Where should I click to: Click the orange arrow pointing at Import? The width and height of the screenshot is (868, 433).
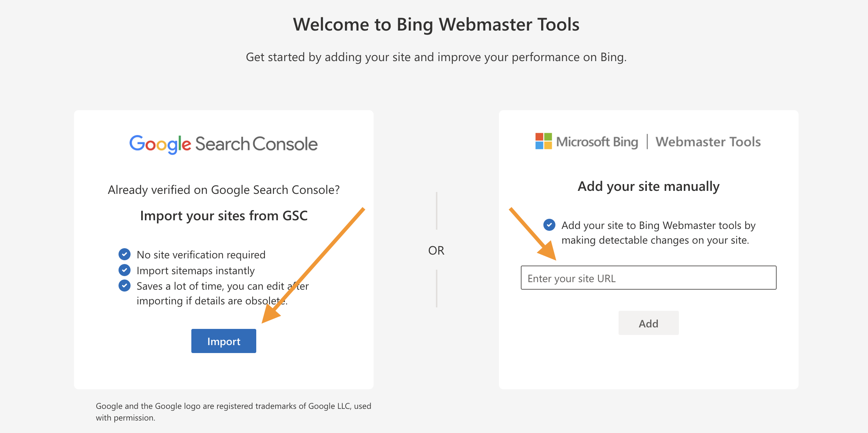click(x=313, y=265)
